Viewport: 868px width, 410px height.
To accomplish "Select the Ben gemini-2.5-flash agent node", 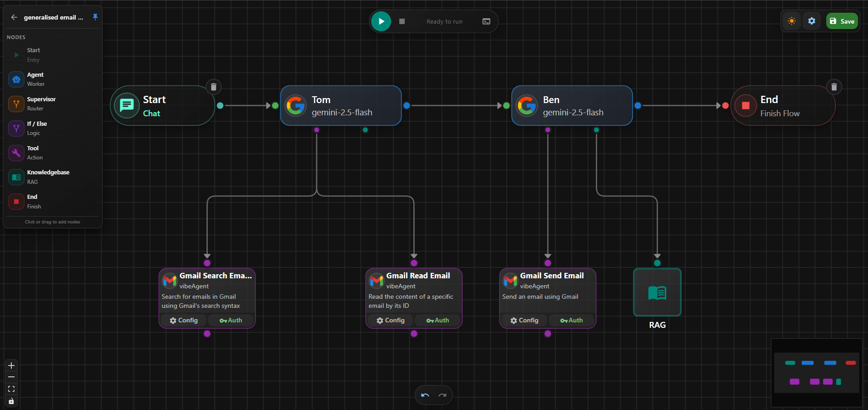I will pos(572,106).
